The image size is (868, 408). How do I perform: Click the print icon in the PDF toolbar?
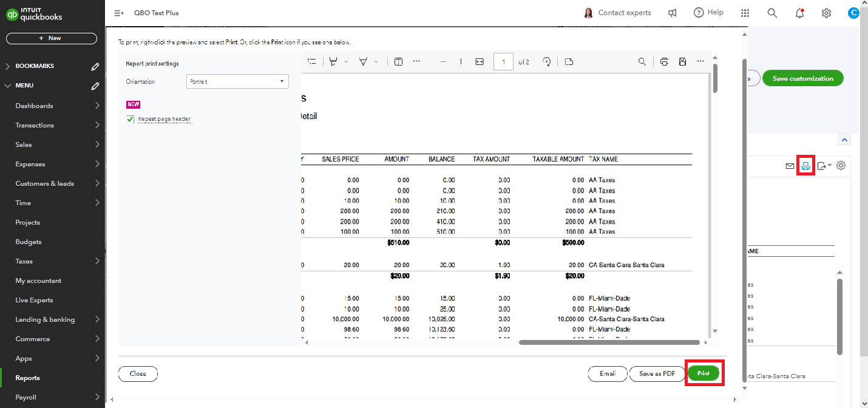664,61
